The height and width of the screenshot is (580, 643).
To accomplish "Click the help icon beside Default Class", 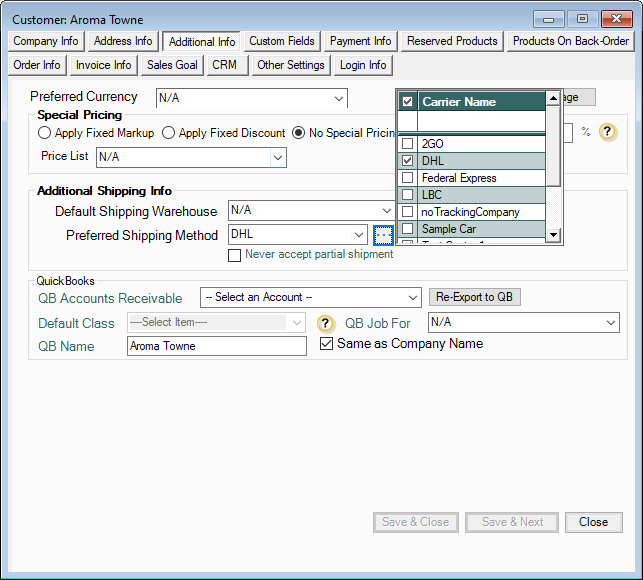I will click(x=325, y=323).
